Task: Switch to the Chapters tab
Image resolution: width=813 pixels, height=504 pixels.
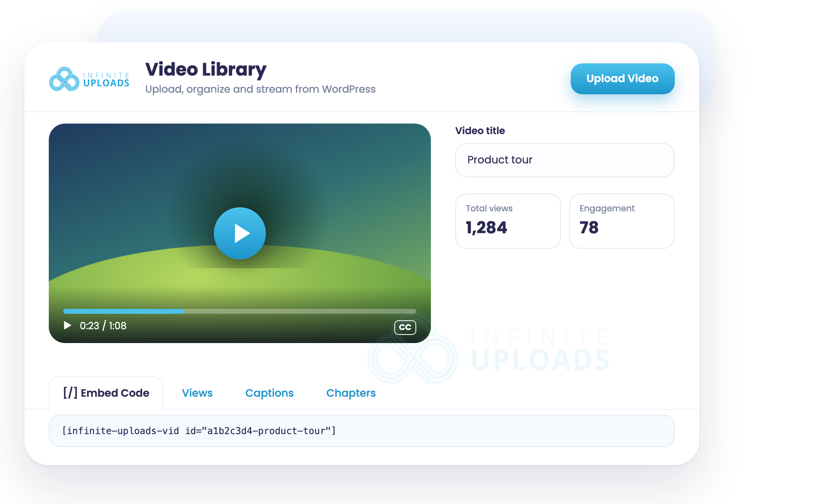Action: click(351, 393)
